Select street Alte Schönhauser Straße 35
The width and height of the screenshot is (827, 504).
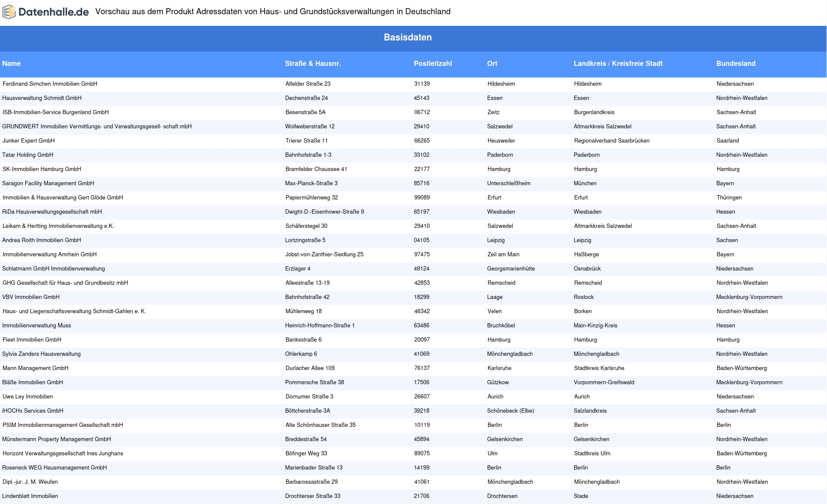point(320,425)
